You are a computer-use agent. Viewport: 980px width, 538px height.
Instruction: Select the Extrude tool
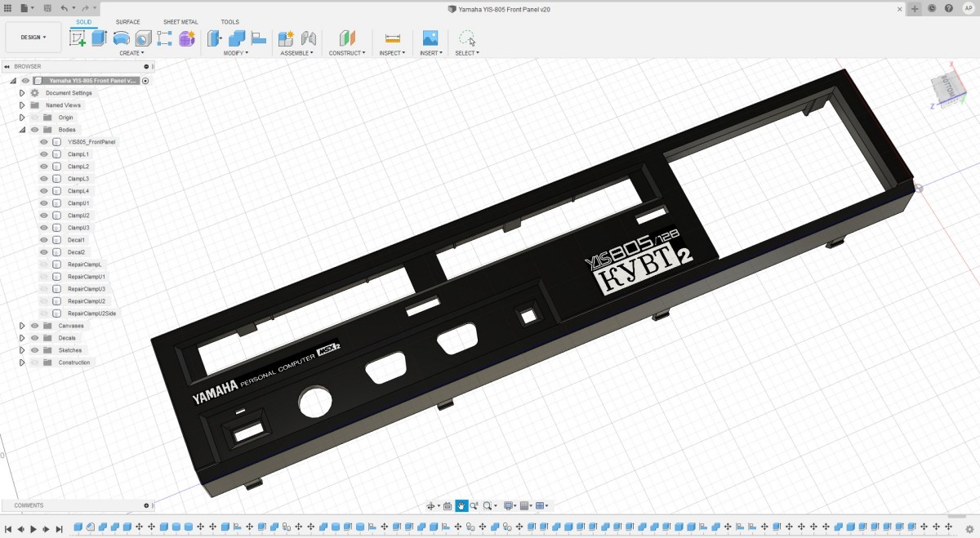(x=100, y=38)
